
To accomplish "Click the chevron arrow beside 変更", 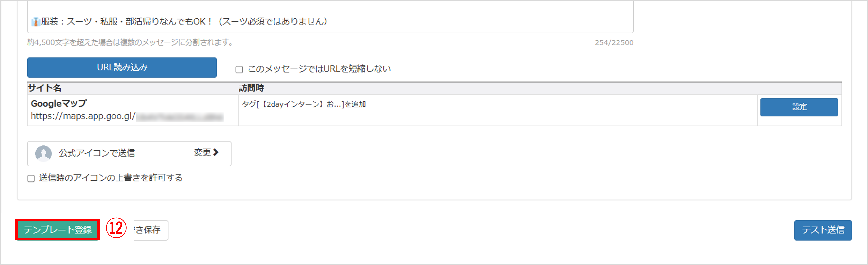I will 216,152.
